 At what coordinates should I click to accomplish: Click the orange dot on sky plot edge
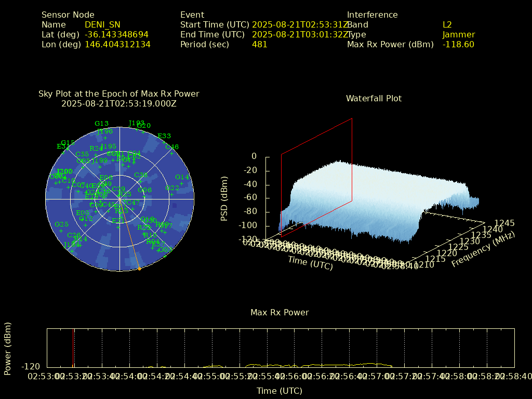point(139,269)
